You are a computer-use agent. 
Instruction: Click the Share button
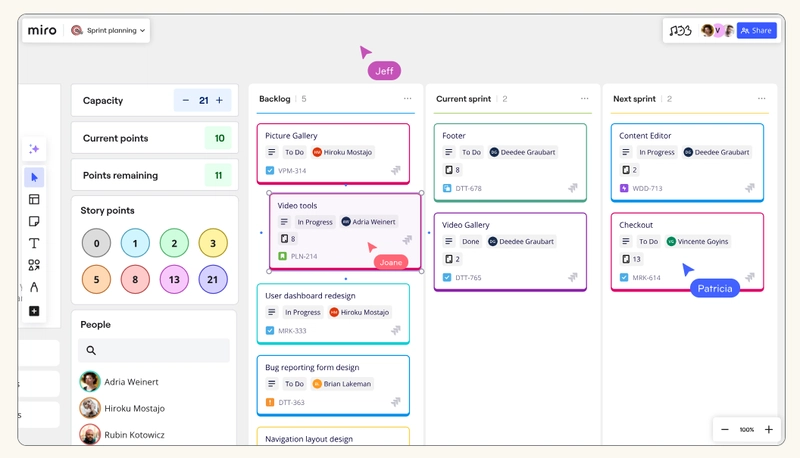(x=756, y=31)
